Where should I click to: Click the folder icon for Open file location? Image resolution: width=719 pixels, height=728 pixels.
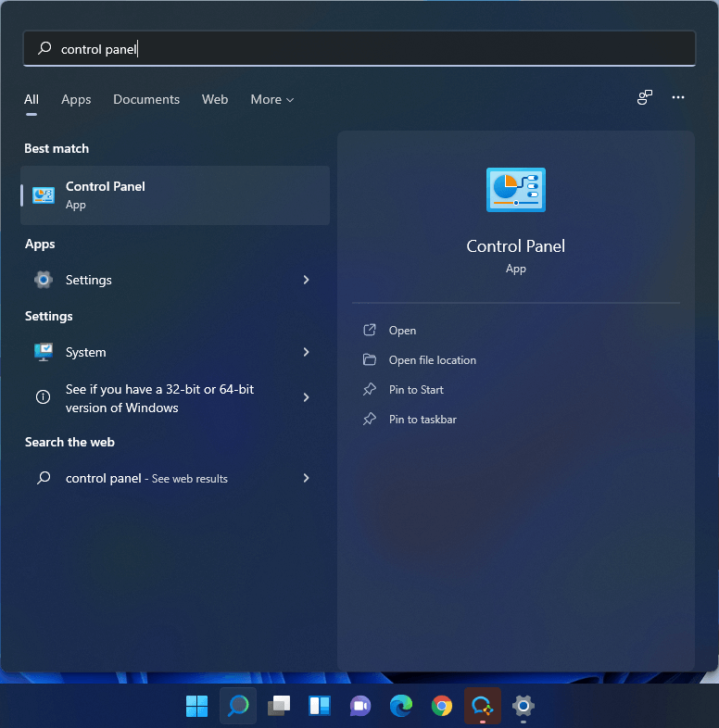point(370,359)
